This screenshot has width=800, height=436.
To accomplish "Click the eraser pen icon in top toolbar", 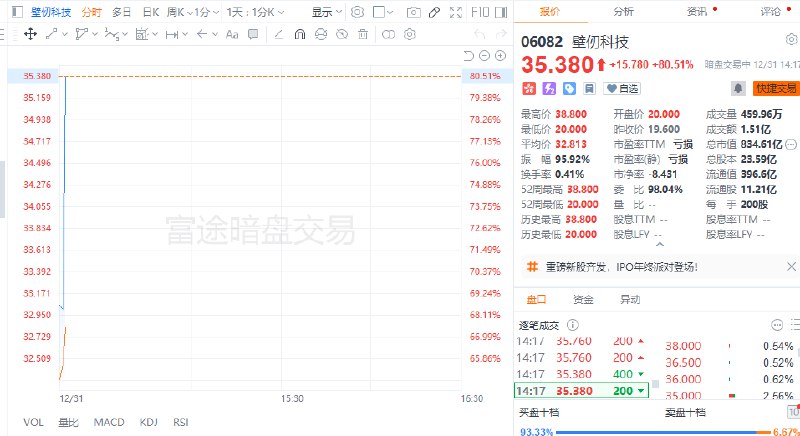I will pos(434,12).
